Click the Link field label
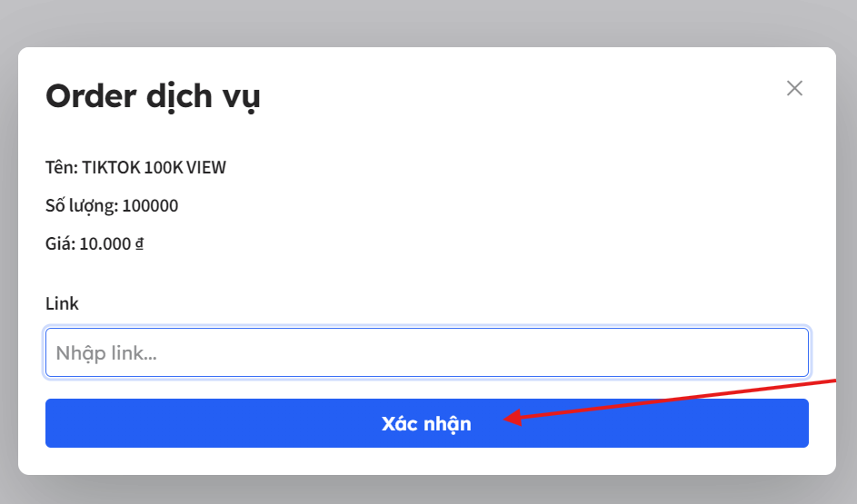Screen dimensions: 857x504 [x=62, y=303]
